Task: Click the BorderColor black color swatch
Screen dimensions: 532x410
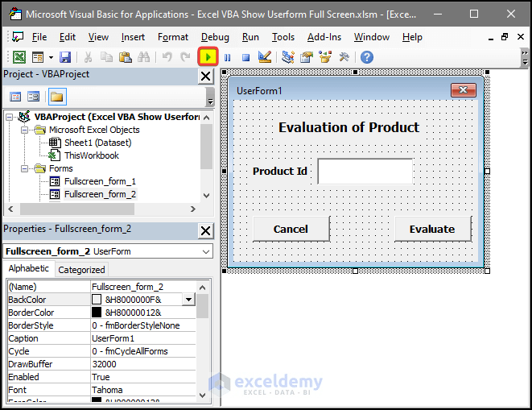Action: point(97,313)
